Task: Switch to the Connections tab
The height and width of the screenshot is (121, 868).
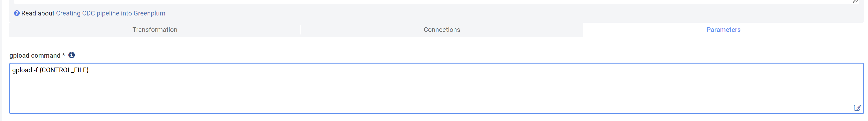Action: (442, 30)
